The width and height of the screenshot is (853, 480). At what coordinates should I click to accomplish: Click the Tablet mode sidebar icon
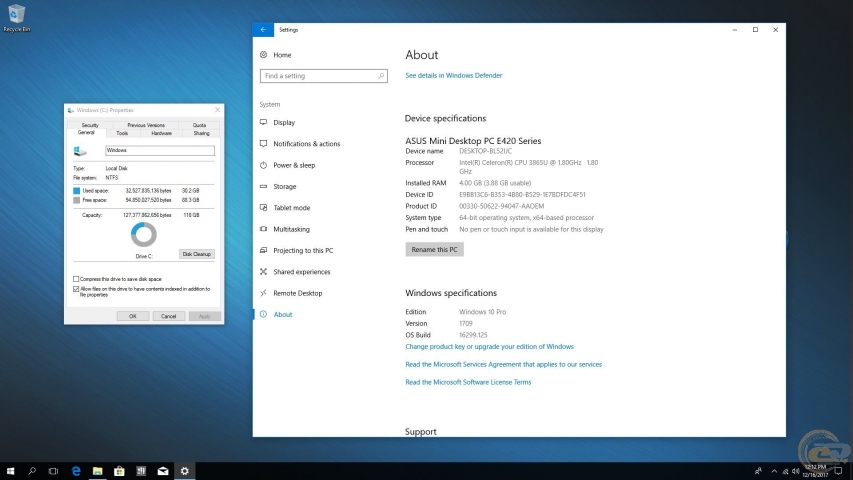(x=264, y=207)
